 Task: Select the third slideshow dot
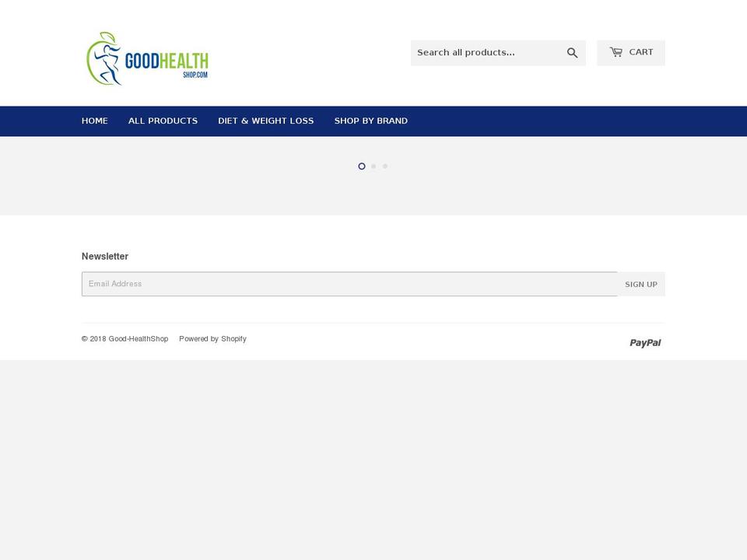pyautogui.click(x=385, y=166)
